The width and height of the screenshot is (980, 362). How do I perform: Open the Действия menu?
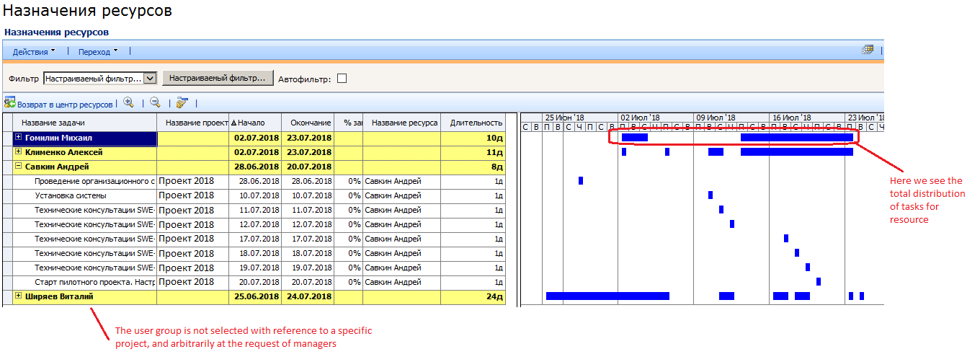tap(33, 52)
